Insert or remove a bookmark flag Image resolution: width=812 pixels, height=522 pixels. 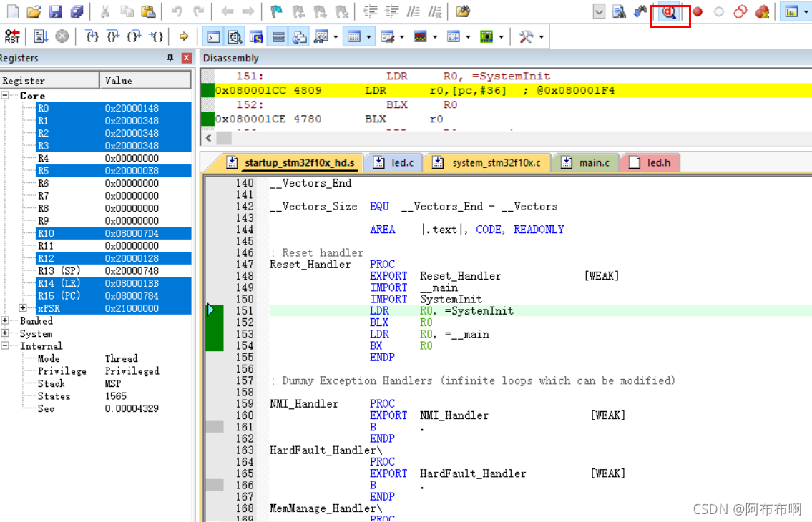click(x=277, y=11)
